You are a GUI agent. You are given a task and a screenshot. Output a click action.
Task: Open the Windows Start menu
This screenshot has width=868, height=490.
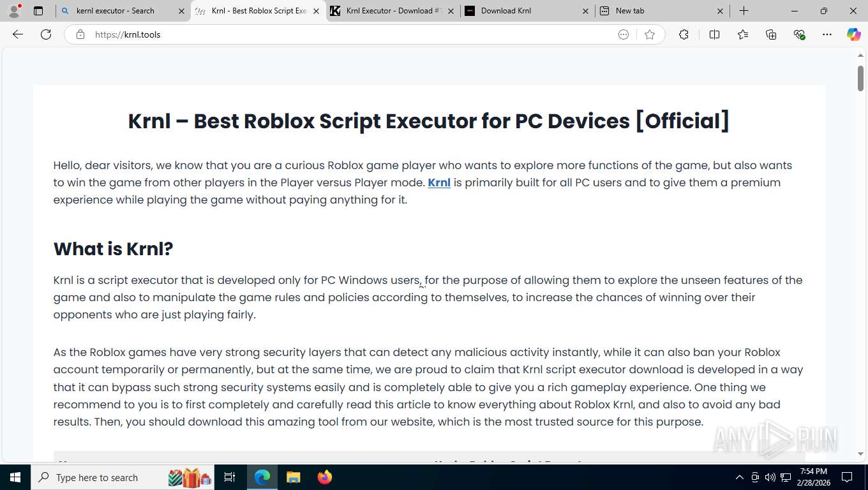pyautogui.click(x=15, y=477)
